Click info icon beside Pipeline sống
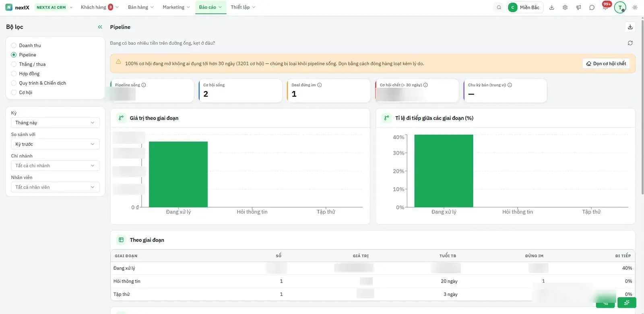Screen dimensions: 644x314 [144, 85]
